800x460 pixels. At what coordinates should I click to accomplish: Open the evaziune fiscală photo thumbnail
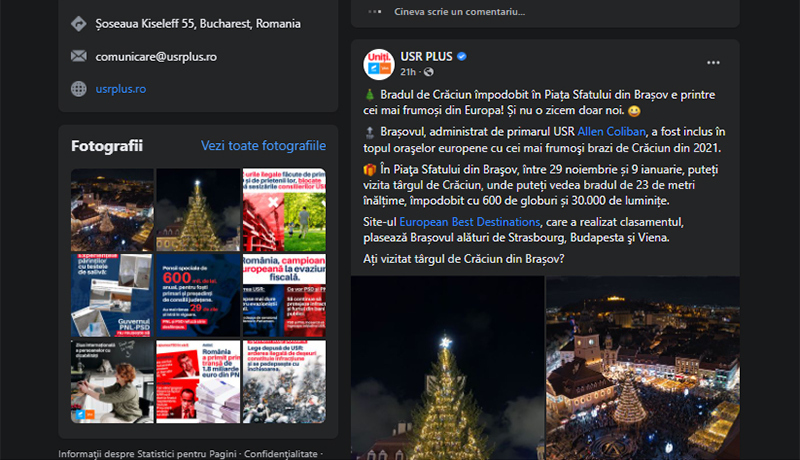point(284,295)
